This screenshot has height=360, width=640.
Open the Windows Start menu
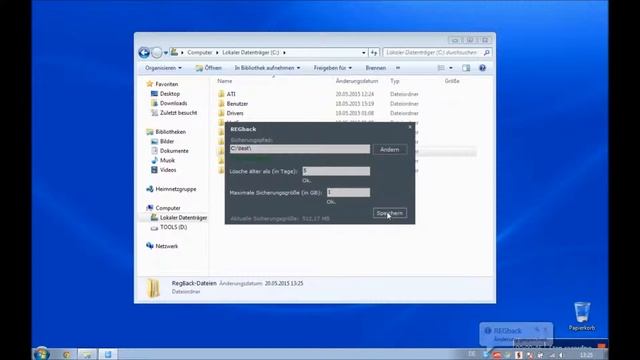coord(41,353)
